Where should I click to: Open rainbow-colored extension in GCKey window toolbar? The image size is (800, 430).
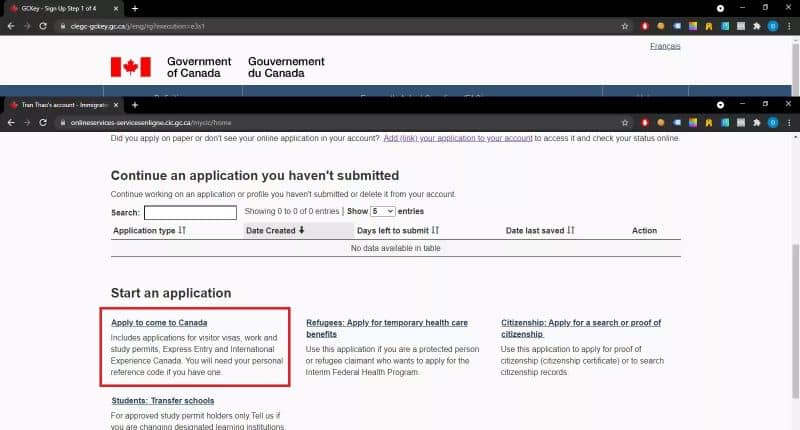coord(693,26)
